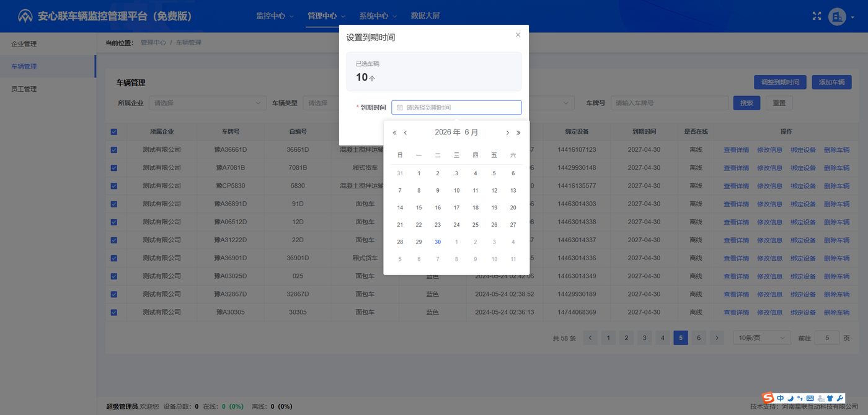Go to page 1 in pagination
This screenshot has width=868, height=415.
pyautogui.click(x=608, y=338)
